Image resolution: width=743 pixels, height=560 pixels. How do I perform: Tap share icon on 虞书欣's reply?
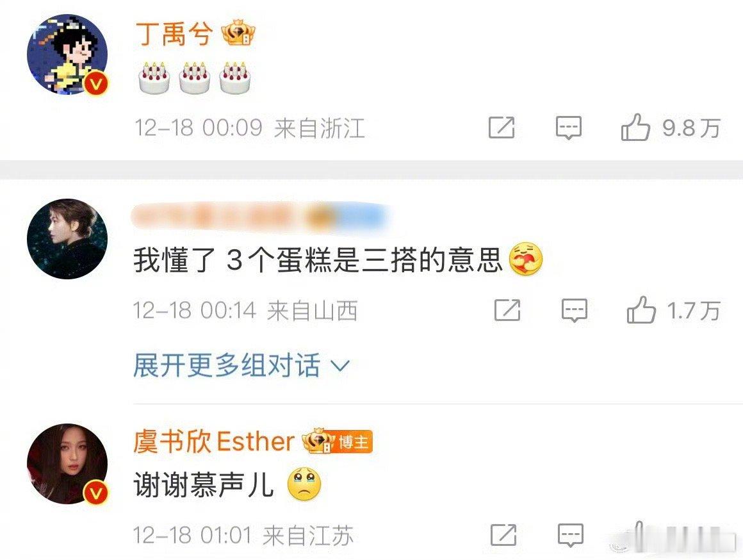point(503,535)
